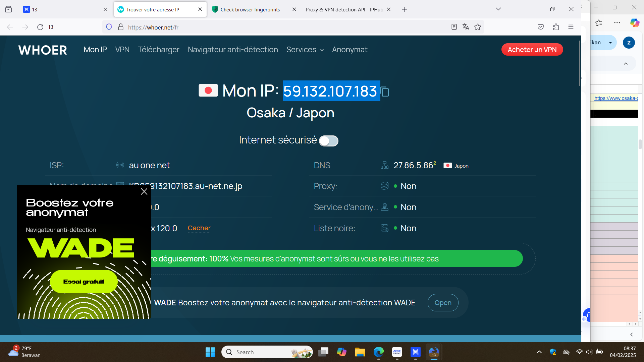Launch File Explorer from the taskbar
The width and height of the screenshot is (644, 362).
pos(360,352)
